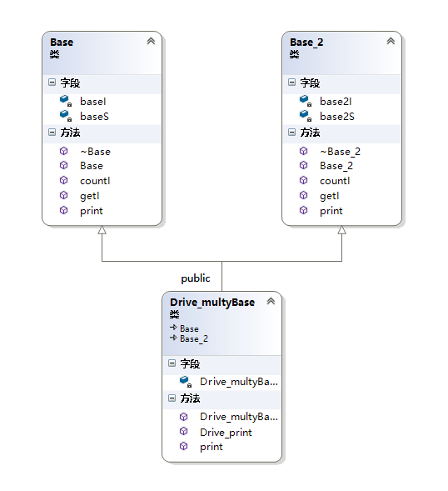Viewport: 448px width, 491px height.
Task: Select the baseI field name
Action: click(93, 102)
